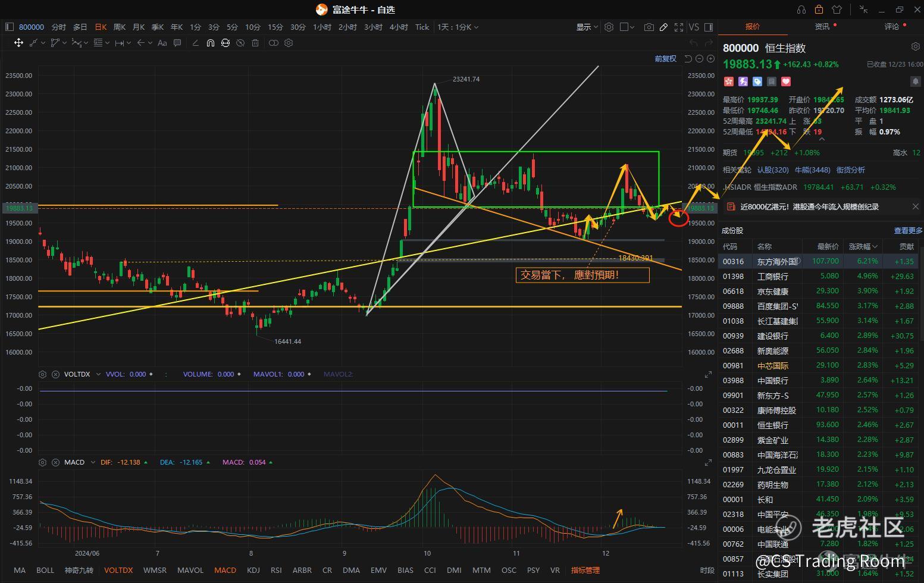924x583 pixels.
Task: Reset chart zoom with circular arrow
Action: point(688,58)
